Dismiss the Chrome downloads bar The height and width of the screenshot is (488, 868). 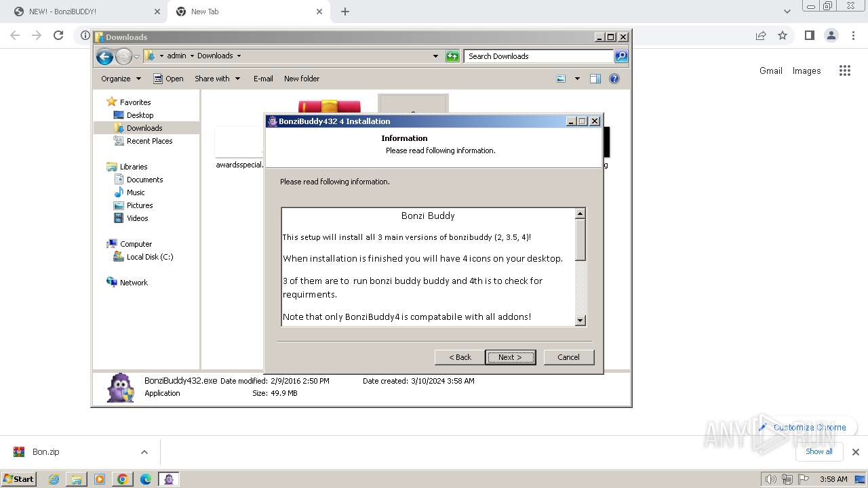pyautogui.click(x=856, y=452)
